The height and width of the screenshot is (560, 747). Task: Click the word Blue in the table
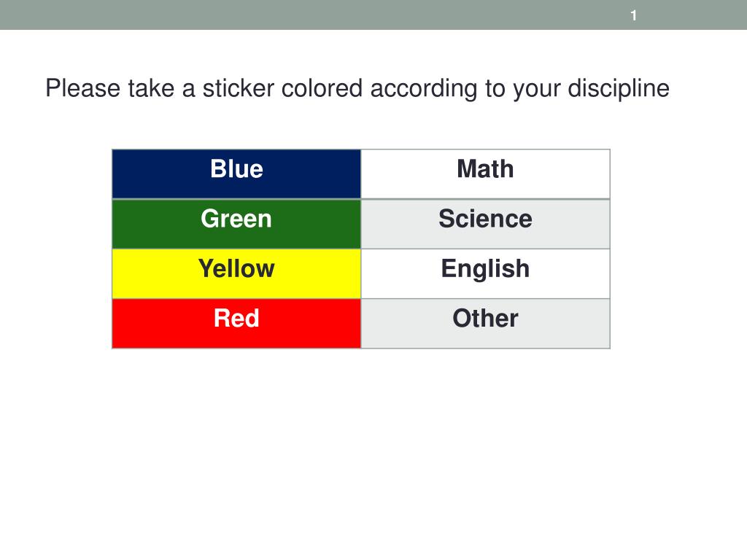(x=237, y=168)
